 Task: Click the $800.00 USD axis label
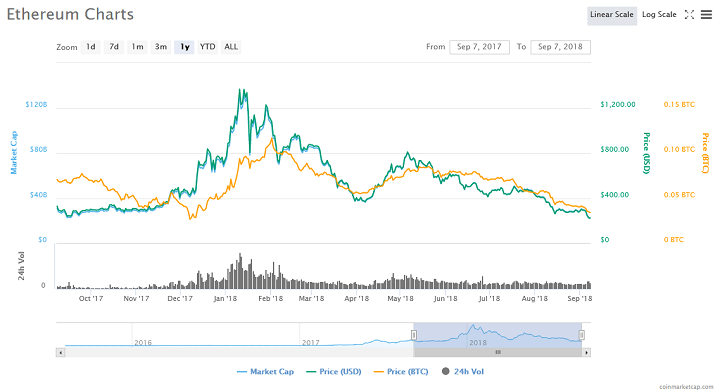pyautogui.click(x=615, y=150)
